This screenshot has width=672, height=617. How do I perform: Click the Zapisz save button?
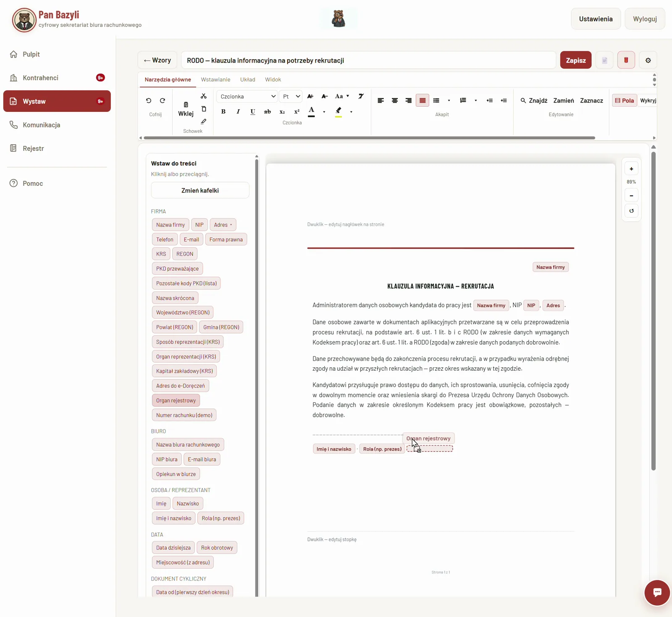(x=576, y=60)
